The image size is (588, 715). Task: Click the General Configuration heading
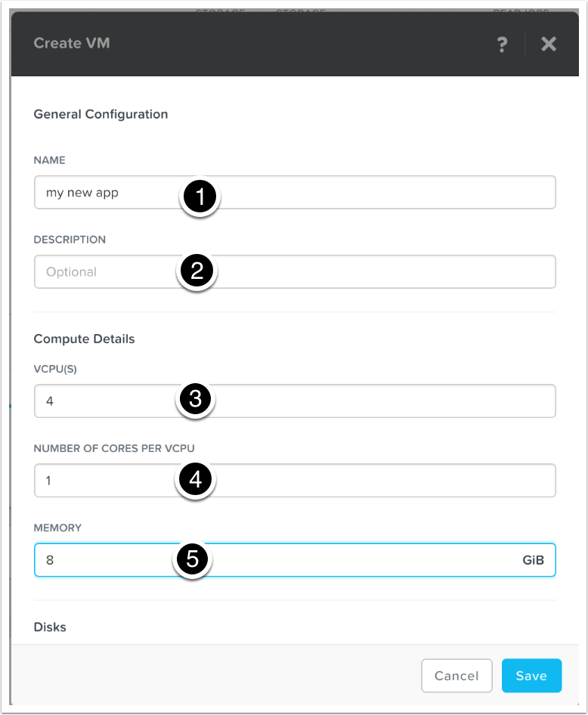point(101,115)
